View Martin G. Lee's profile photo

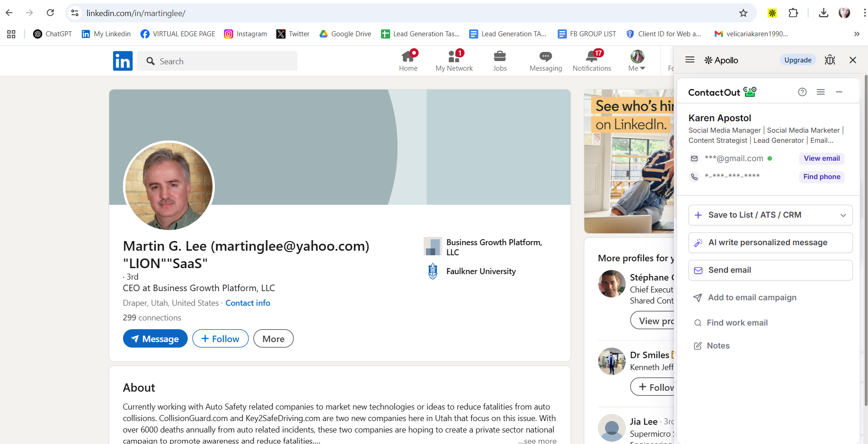pyautogui.click(x=169, y=186)
